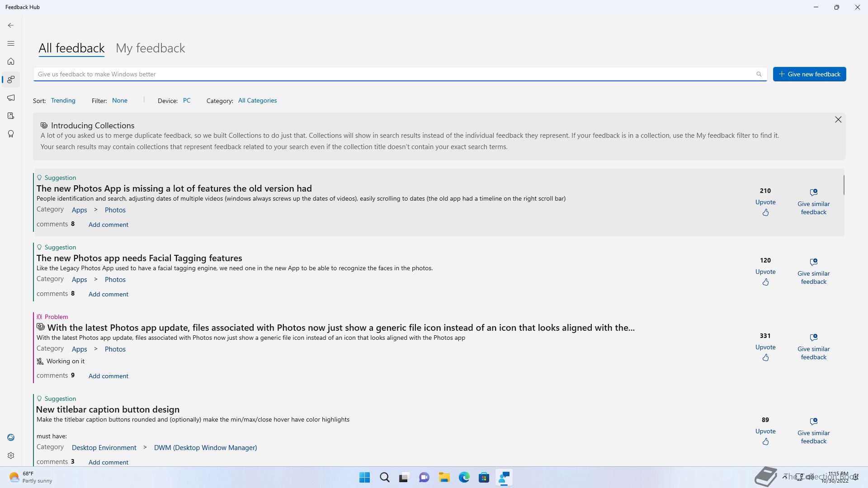Open File Explorer from taskbar
Image resolution: width=868 pixels, height=488 pixels.
[x=444, y=478]
